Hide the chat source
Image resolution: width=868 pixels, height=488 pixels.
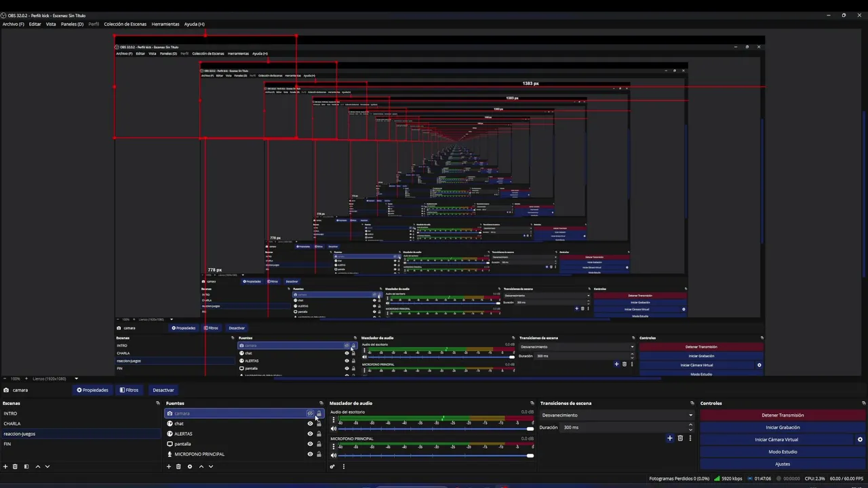click(x=310, y=424)
